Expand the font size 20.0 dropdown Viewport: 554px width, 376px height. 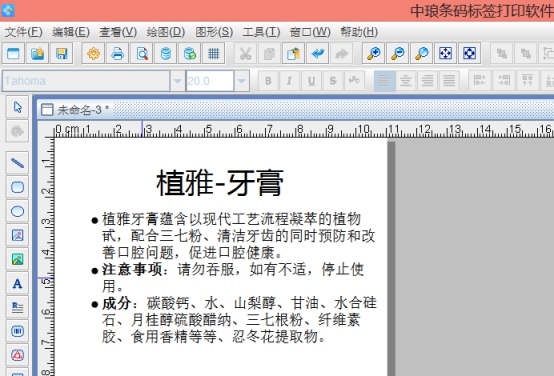(x=242, y=81)
